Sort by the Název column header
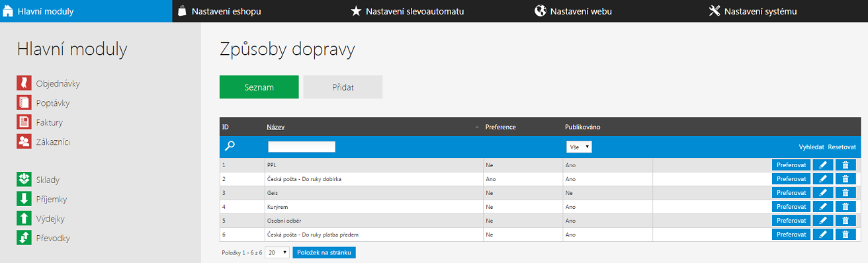The image size is (868, 263). pos(275,126)
